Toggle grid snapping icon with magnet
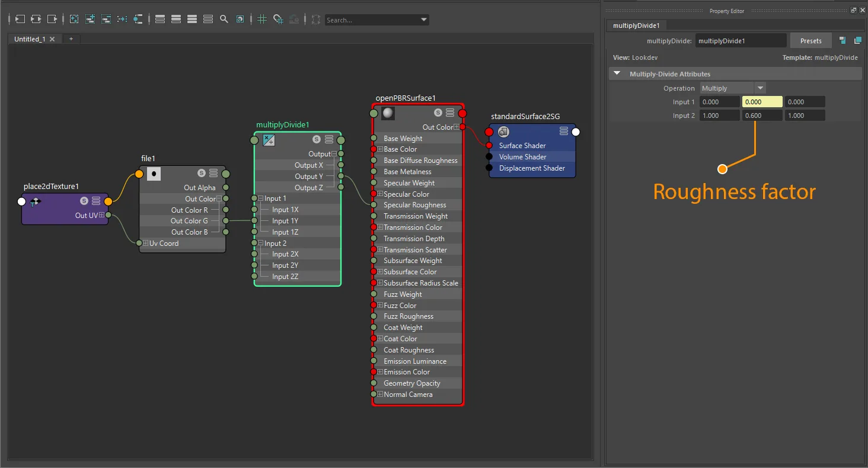The image size is (868, 468). tap(278, 19)
